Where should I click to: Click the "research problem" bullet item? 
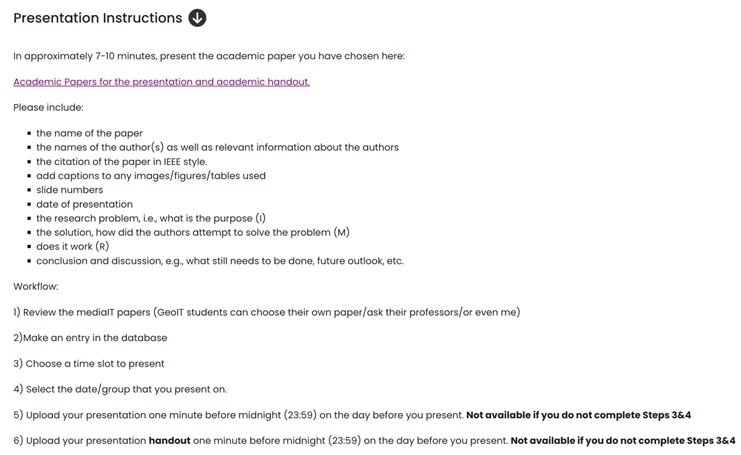tap(150, 218)
